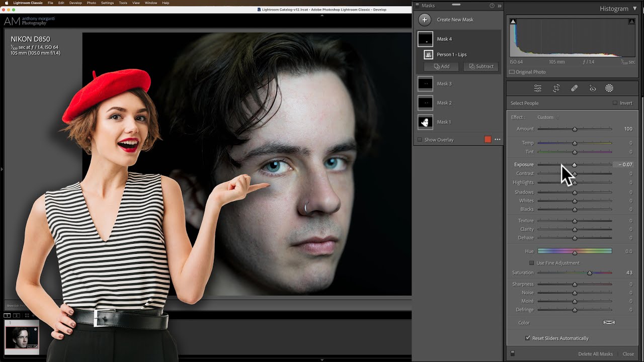Open the three-dots overlay options menu
This screenshot has height=362, width=644.
point(498,140)
